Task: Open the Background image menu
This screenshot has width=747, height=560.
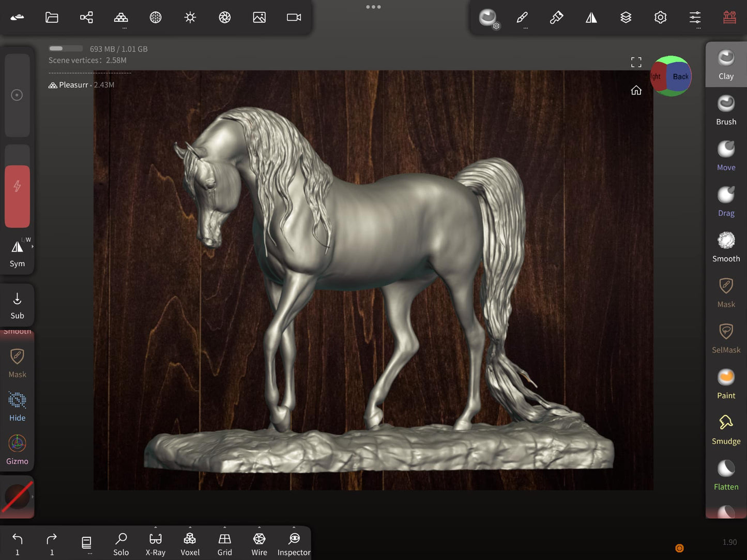Action: [259, 18]
